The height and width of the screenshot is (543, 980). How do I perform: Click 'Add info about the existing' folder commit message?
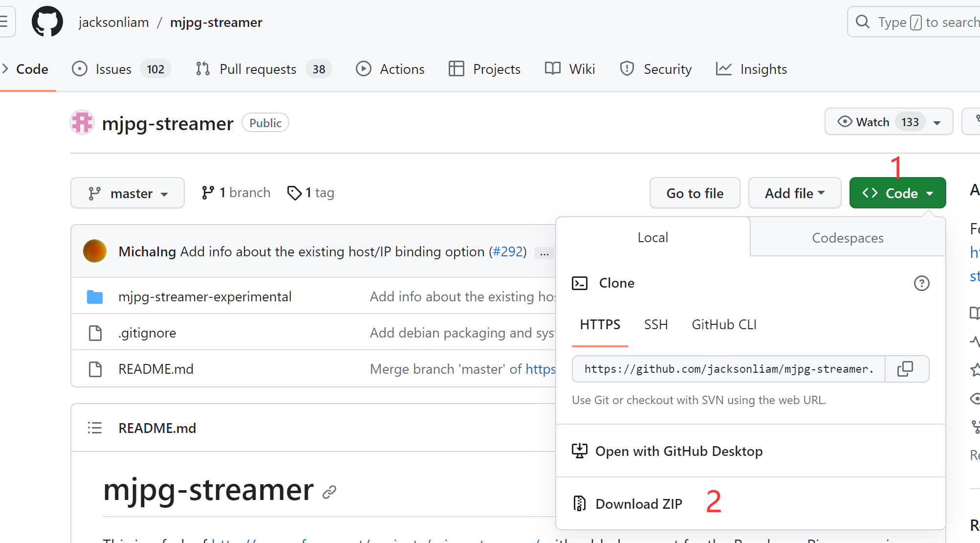coord(462,296)
